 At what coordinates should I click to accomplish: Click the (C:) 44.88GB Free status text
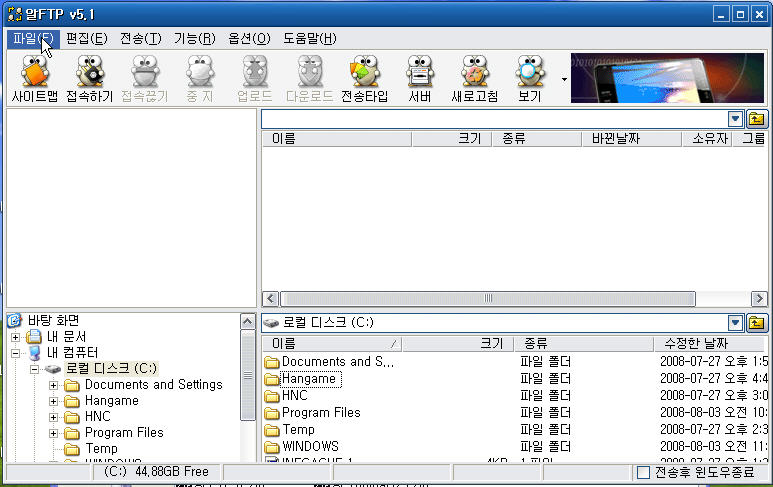156,472
